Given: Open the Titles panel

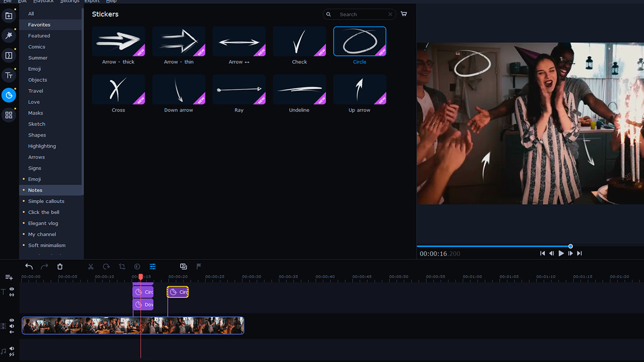Looking at the screenshot, I should pos(8,75).
